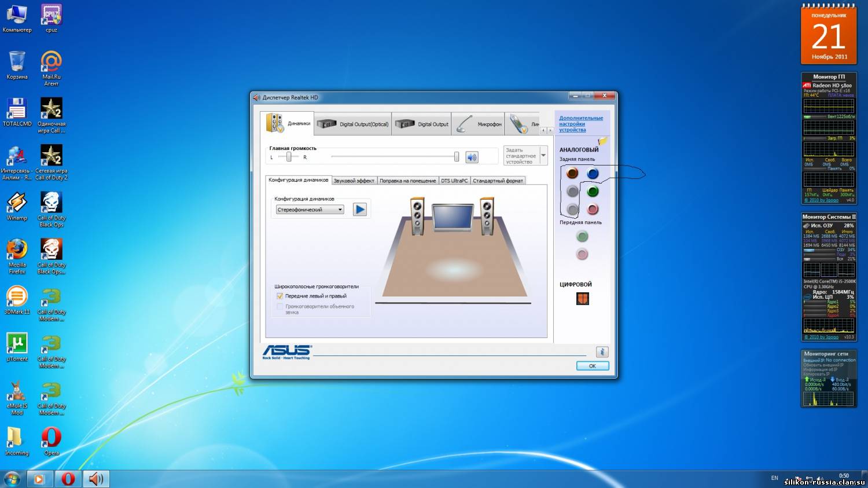
Task: Click the green rear panel jack
Action: click(x=593, y=191)
